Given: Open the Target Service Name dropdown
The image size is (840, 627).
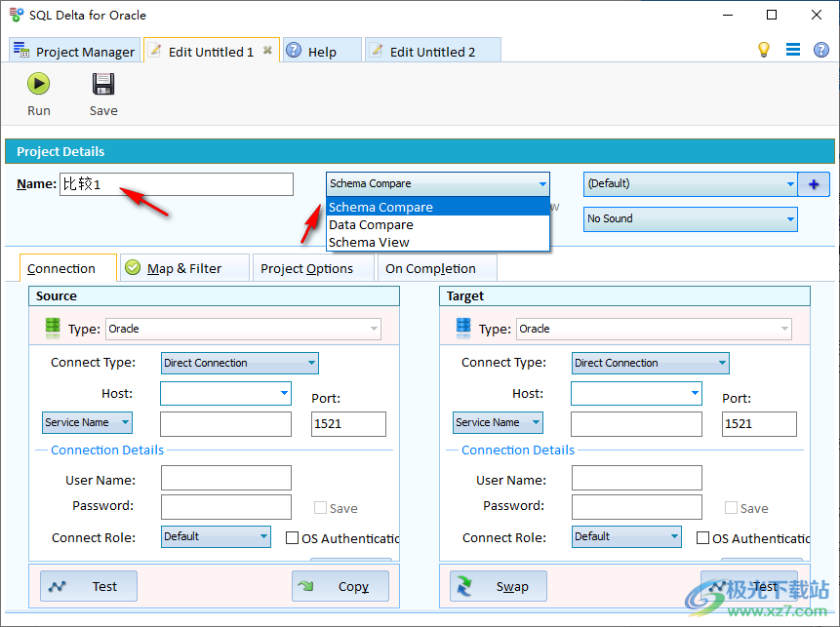Looking at the screenshot, I should (x=498, y=422).
